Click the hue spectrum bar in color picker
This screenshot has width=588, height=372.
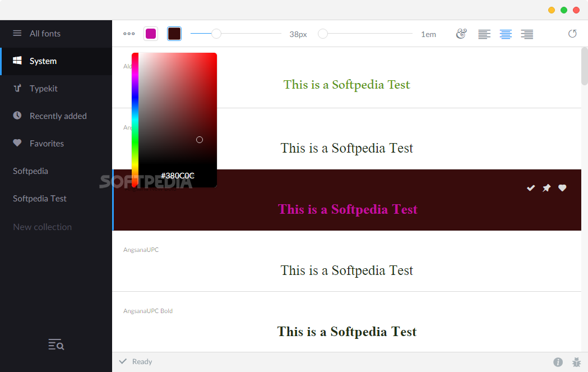click(135, 120)
